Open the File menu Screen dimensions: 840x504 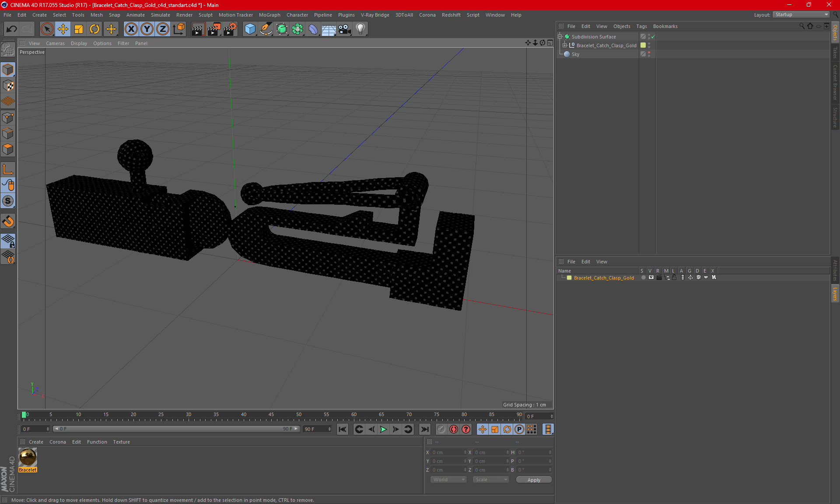point(7,15)
